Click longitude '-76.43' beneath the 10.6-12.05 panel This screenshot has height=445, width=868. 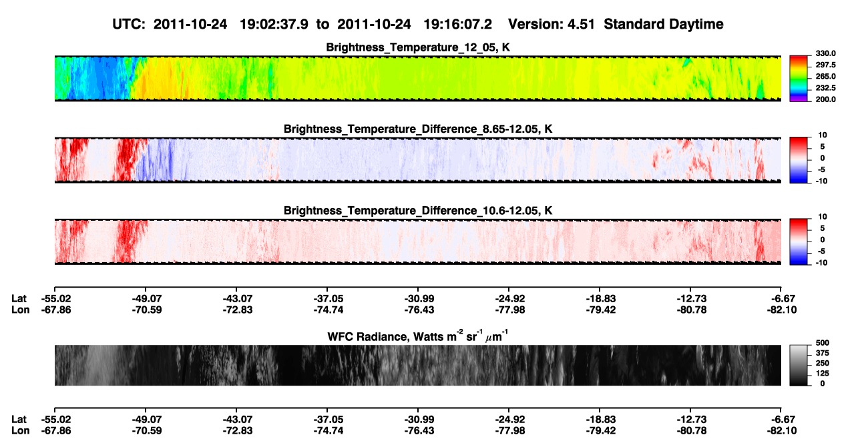pyautogui.click(x=418, y=309)
